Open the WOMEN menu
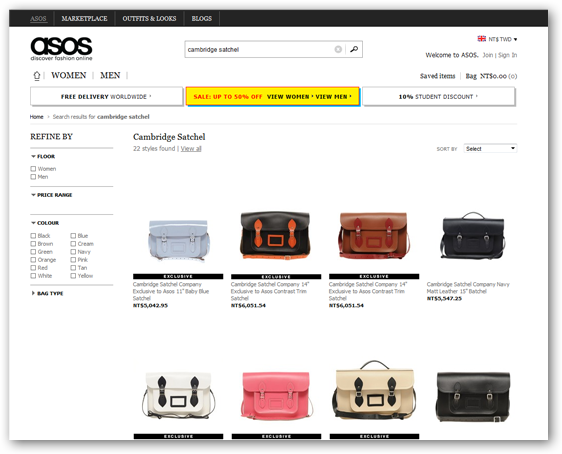 tap(69, 75)
